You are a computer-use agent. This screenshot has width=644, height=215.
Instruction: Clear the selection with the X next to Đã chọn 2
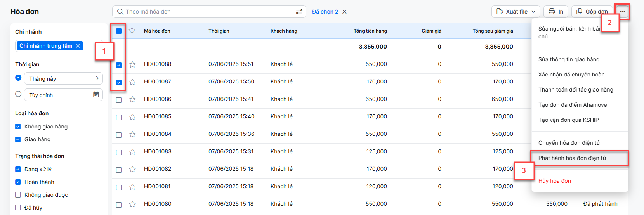click(344, 12)
